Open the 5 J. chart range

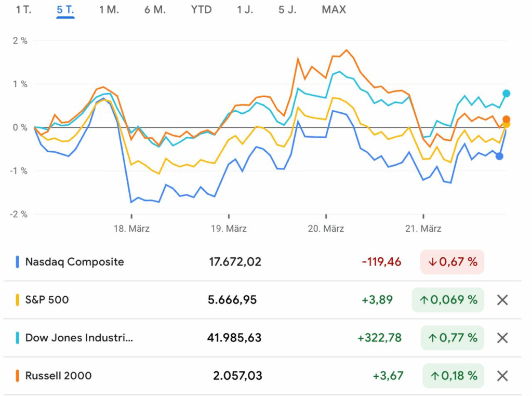coord(287,10)
